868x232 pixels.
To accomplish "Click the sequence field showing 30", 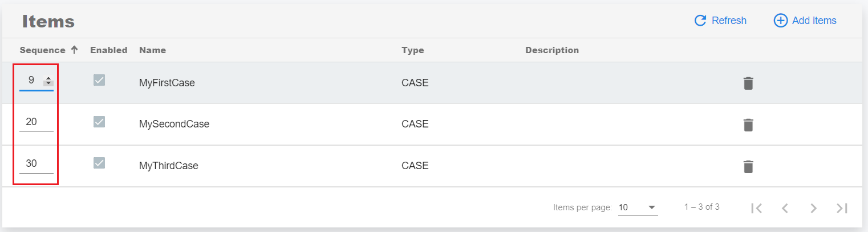I will tap(36, 164).
